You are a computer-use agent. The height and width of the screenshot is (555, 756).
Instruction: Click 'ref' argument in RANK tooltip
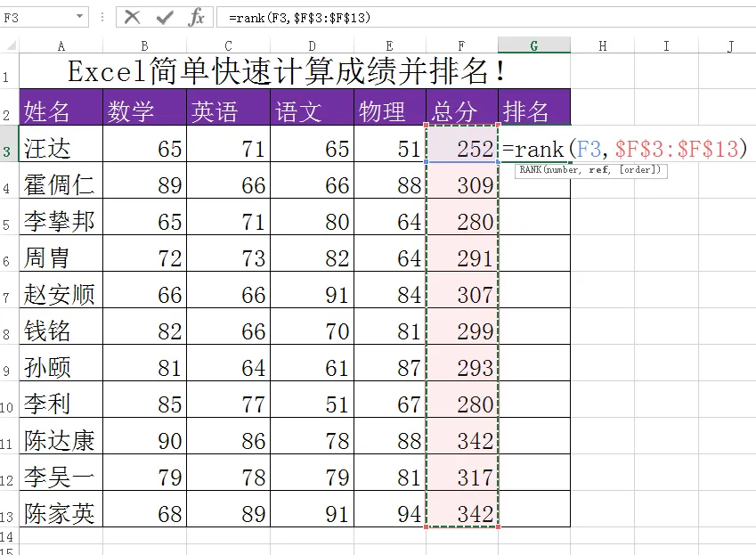[x=598, y=170]
